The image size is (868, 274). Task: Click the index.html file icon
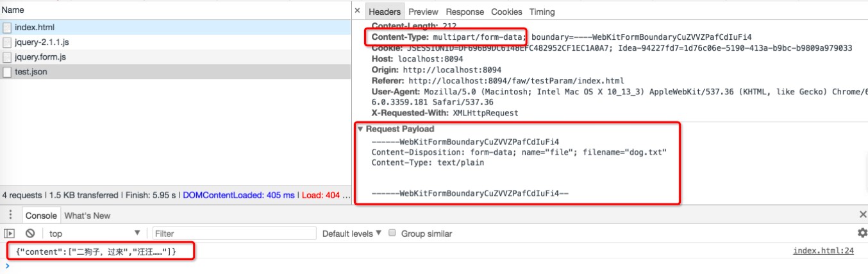(7, 28)
